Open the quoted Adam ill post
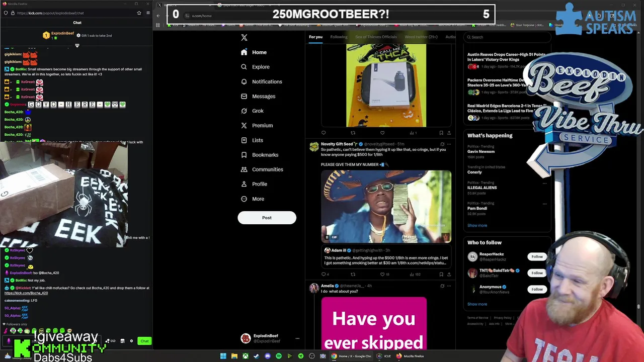644x362 pixels. tap(386, 256)
